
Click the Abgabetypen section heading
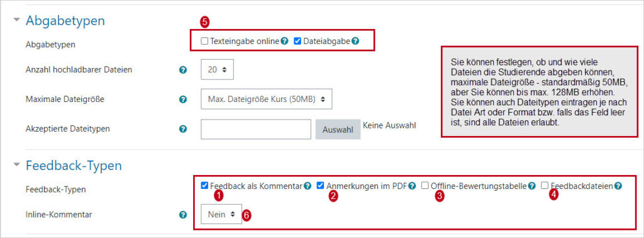(65, 21)
